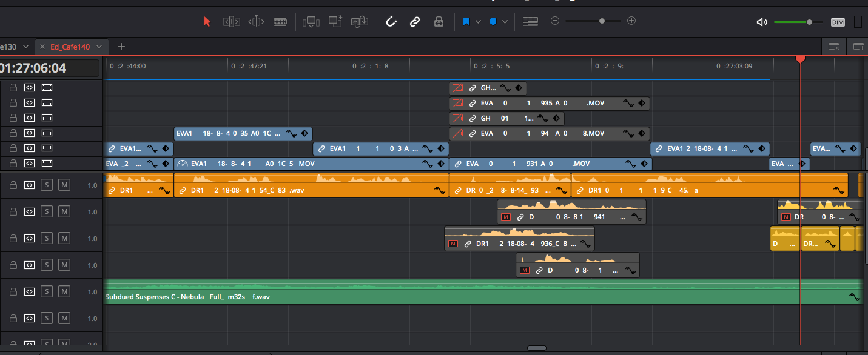Open the audio meter icon beside DIM
Screen dimensions: 868x355
858,22
